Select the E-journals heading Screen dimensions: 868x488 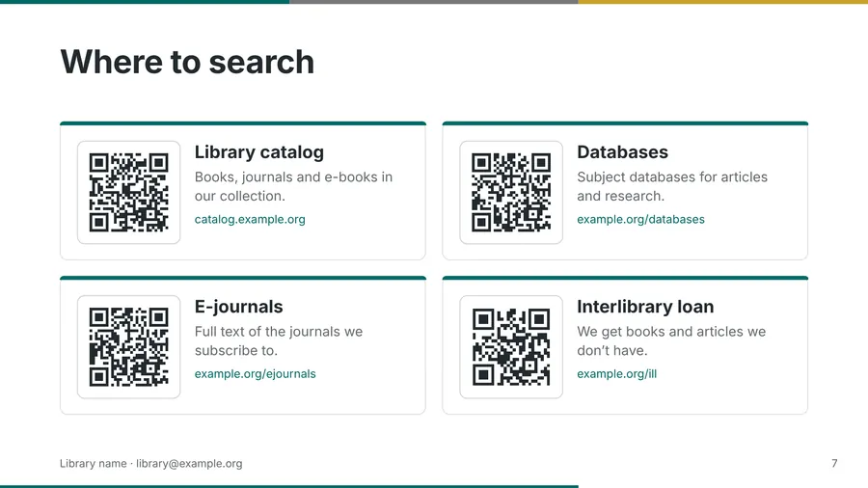point(238,307)
